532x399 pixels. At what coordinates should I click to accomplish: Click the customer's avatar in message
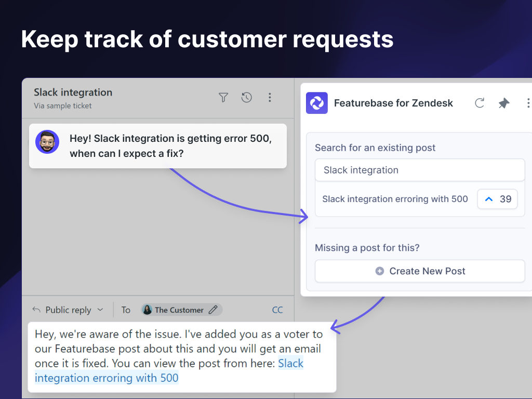click(47, 142)
